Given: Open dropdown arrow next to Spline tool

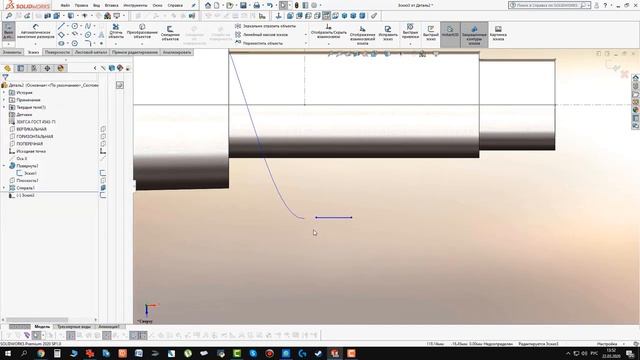Looking at the screenshot, I should click(94, 26).
